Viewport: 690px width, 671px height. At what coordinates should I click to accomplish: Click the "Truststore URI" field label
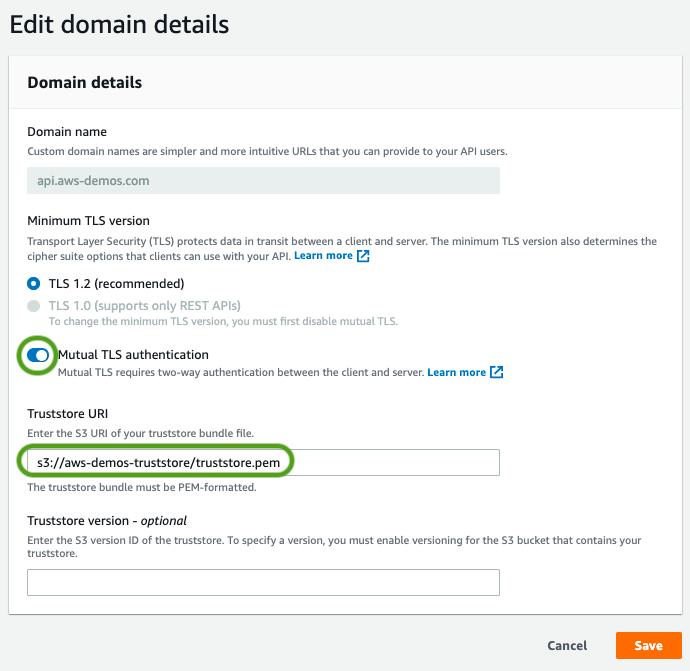click(x=67, y=414)
